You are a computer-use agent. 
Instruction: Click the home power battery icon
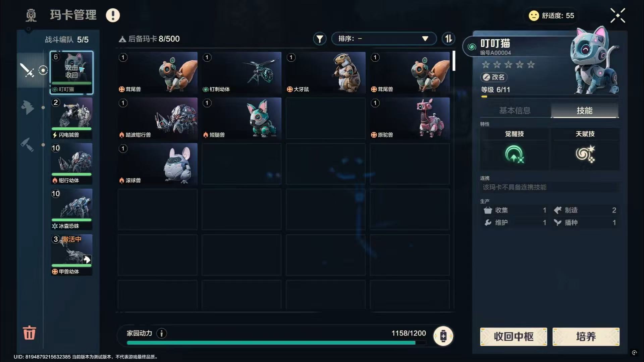(443, 336)
